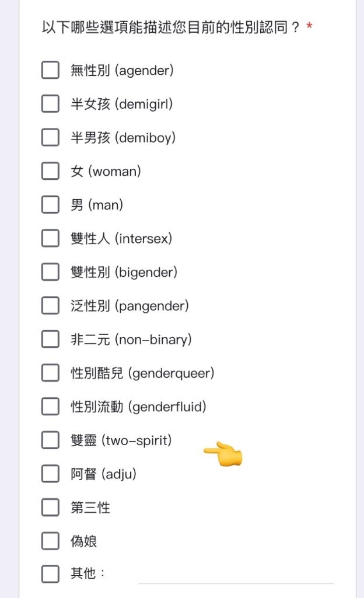The width and height of the screenshot is (364, 598).
Task: Tick the 性別流動 (genderfluid) checkbox
Action: pos(50,406)
